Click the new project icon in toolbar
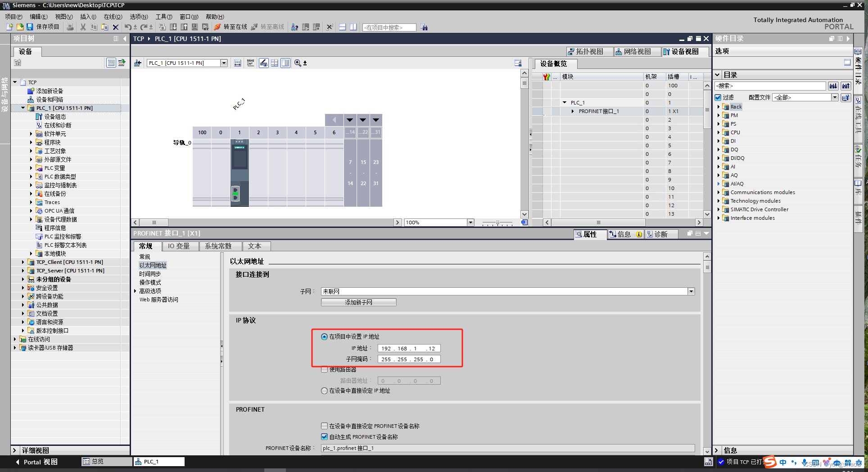The height and width of the screenshot is (472, 868). coord(9,27)
